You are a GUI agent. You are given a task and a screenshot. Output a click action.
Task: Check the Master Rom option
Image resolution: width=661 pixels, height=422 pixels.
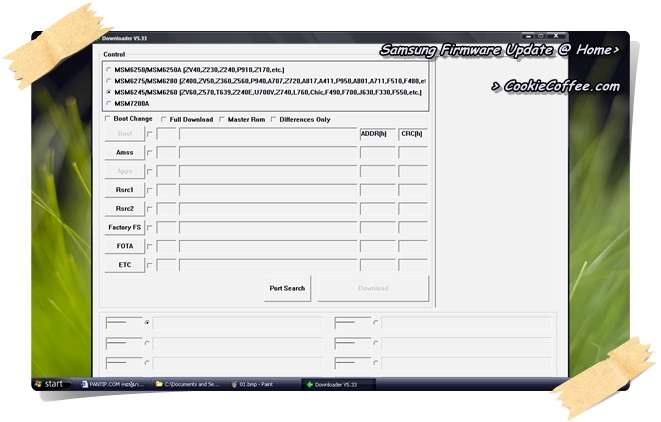point(222,119)
